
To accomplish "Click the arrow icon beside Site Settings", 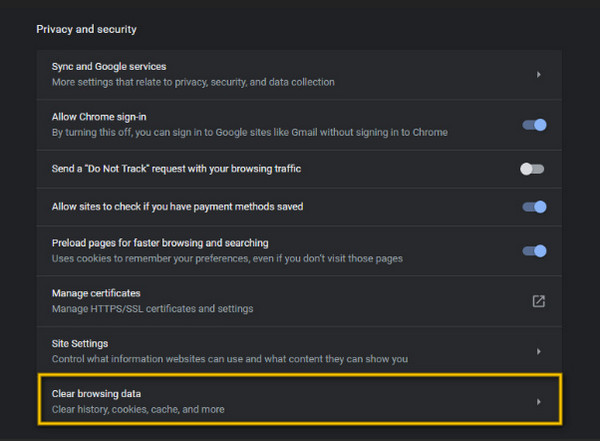I will tap(539, 351).
